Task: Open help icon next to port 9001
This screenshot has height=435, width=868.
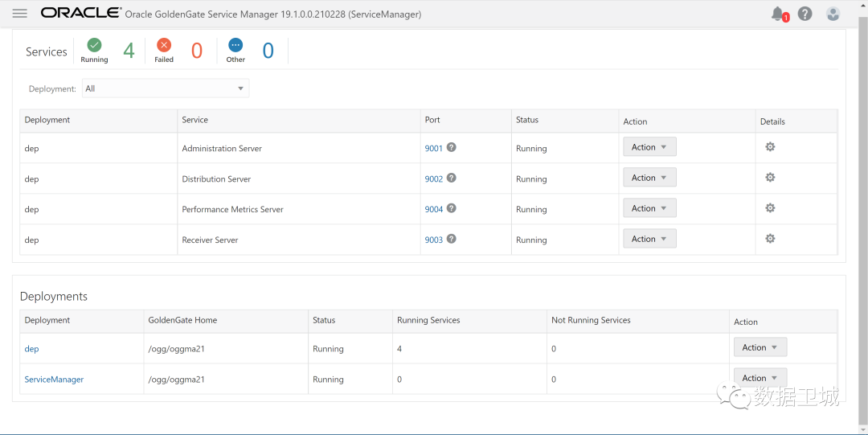Action: pyautogui.click(x=451, y=147)
